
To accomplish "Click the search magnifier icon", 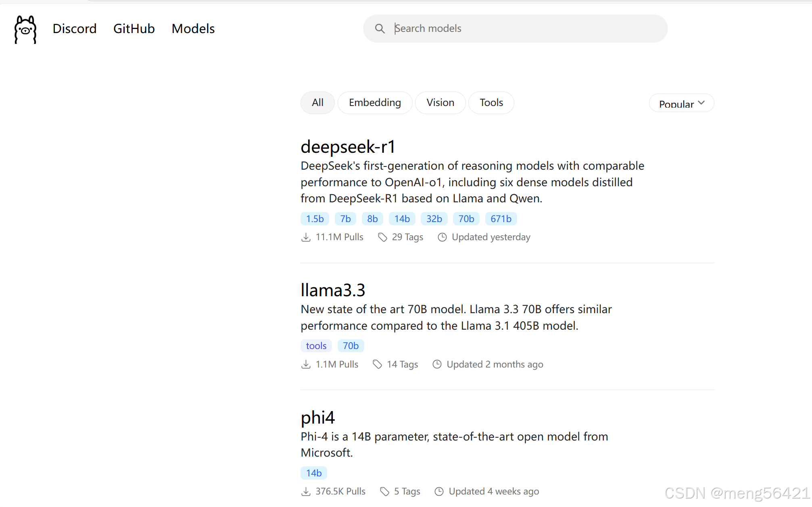I will pos(380,29).
